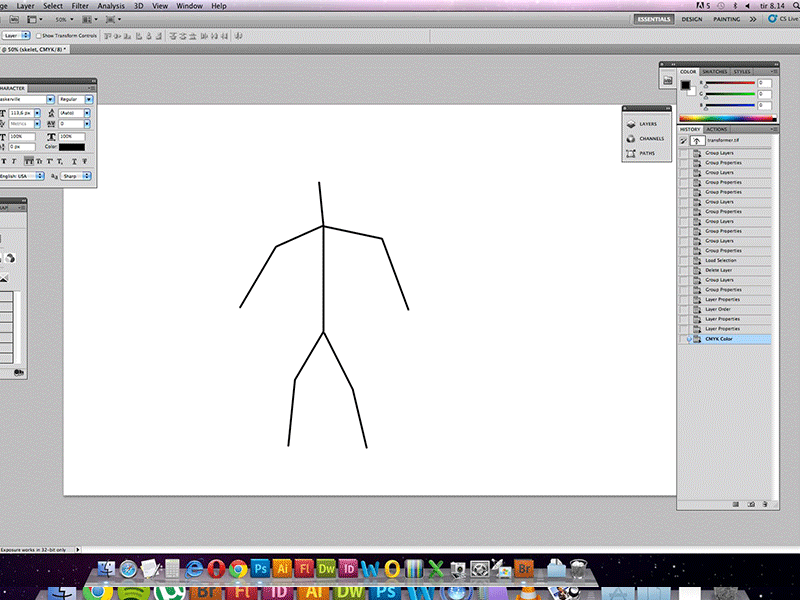800x600 pixels.
Task: Apply Underline style in Character panel
Action: click(x=74, y=161)
